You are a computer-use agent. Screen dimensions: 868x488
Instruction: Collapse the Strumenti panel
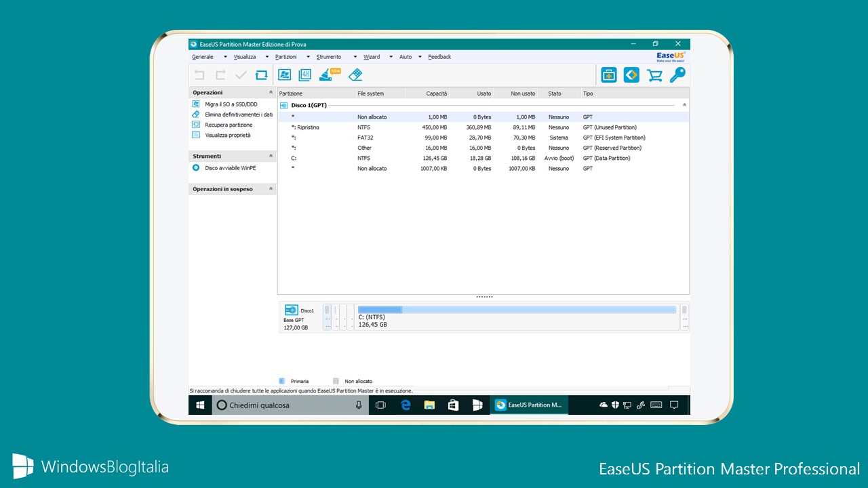point(271,156)
